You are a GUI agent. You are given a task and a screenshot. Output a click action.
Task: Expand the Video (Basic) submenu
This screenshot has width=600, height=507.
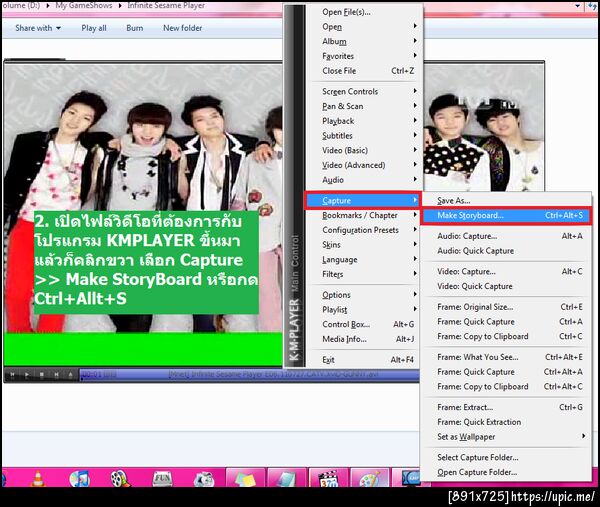(364, 150)
